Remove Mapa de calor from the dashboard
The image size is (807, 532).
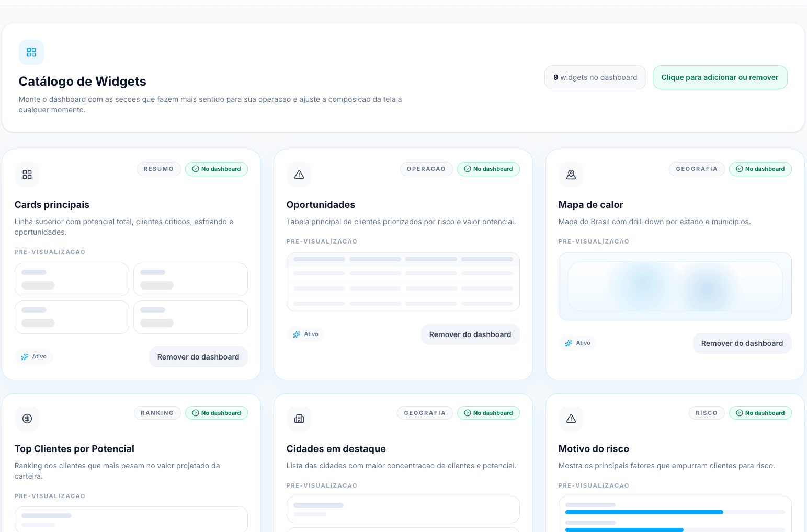tap(742, 343)
